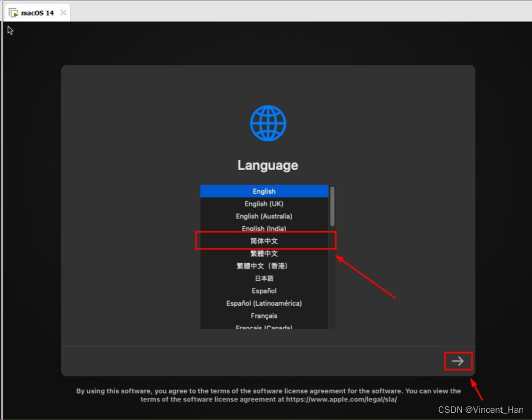
Task: Select English (India) language
Action: (x=264, y=228)
